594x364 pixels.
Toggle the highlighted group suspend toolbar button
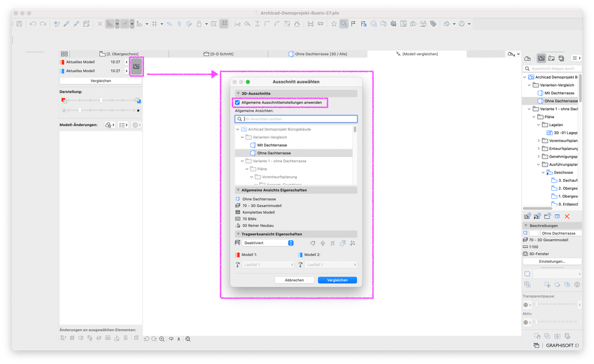click(224, 24)
